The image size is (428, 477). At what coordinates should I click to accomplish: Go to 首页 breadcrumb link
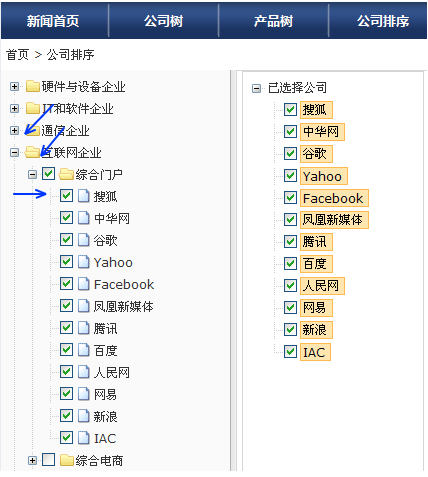tap(17, 55)
